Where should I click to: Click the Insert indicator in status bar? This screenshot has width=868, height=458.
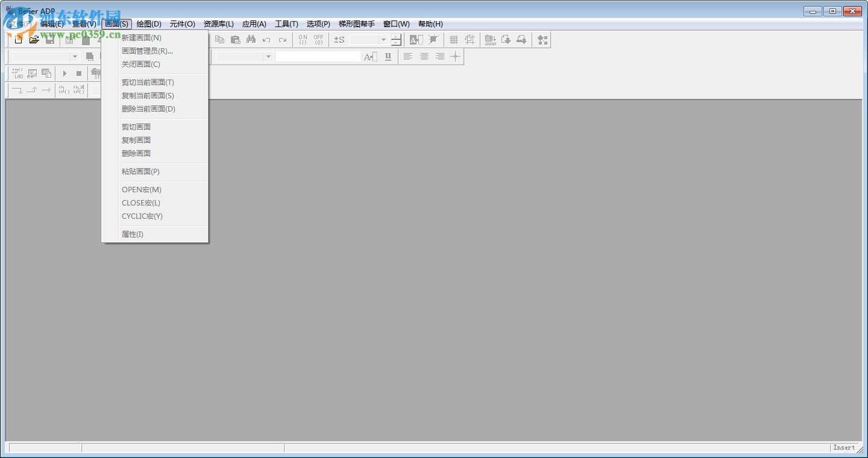(x=844, y=448)
